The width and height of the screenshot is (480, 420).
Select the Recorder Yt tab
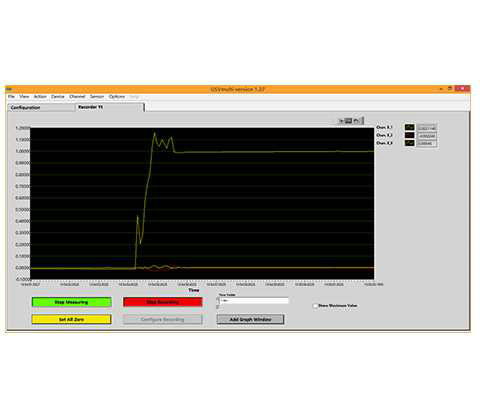[x=110, y=107]
